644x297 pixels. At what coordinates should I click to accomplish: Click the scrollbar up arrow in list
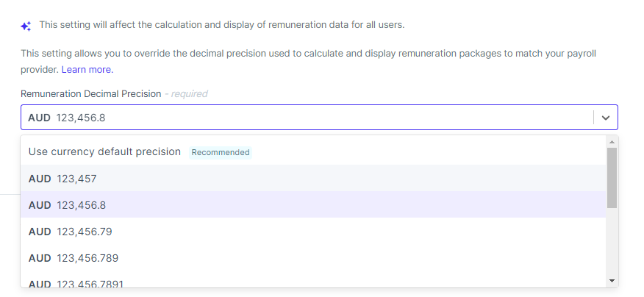pyautogui.click(x=612, y=142)
